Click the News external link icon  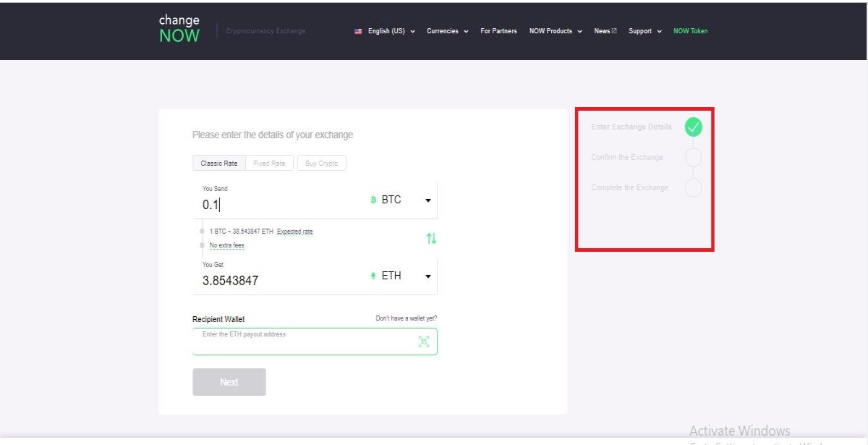(x=614, y=31)
